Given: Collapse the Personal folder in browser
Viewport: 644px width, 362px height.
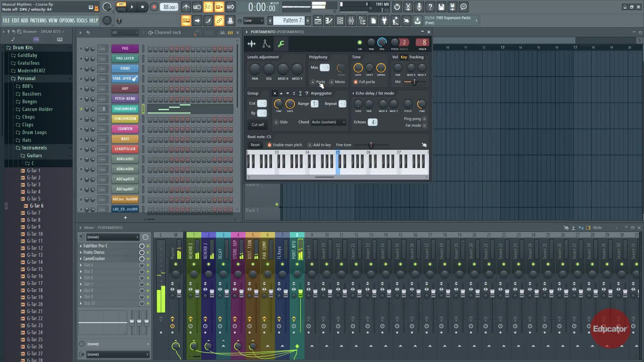Looking at the screenshot, I should (26, 78).
